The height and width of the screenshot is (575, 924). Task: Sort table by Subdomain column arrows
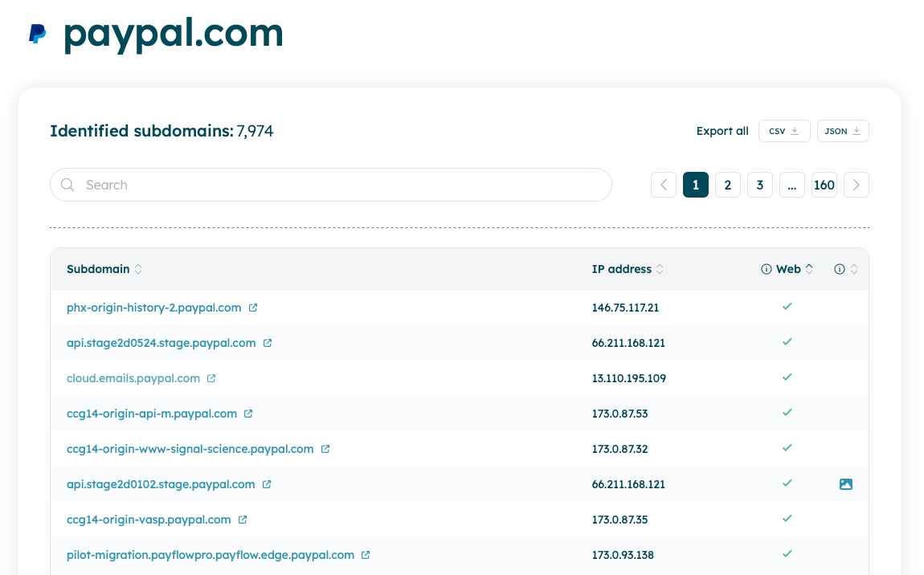coord(138,269)
